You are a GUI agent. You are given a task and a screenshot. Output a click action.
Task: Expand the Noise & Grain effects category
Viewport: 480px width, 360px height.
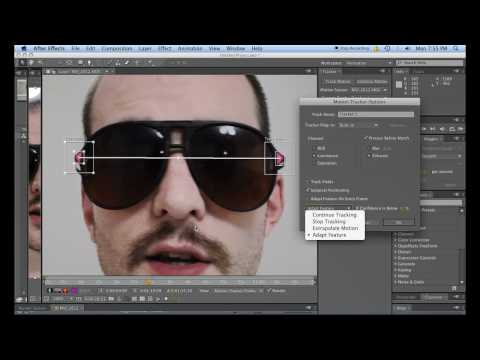pos(395,282)
